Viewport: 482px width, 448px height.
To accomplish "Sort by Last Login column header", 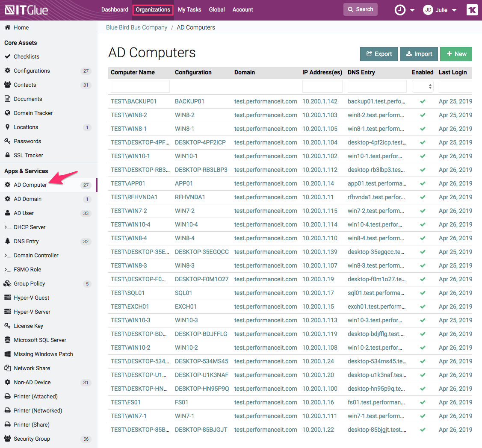I will click(x=452, y=72).
